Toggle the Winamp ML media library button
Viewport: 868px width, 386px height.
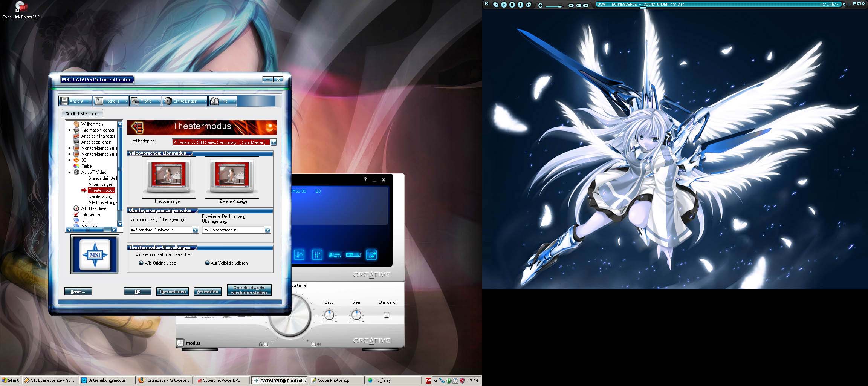tap(585, 5)
